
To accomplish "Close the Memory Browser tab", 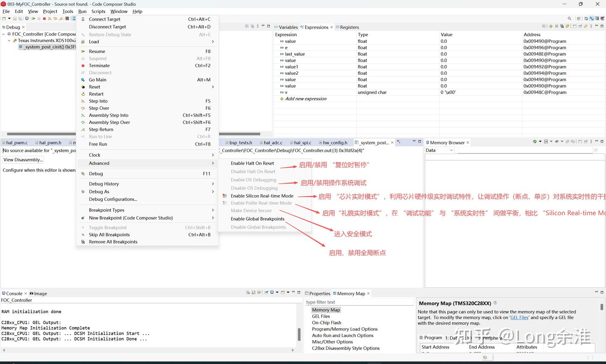I will coord(468,143).
